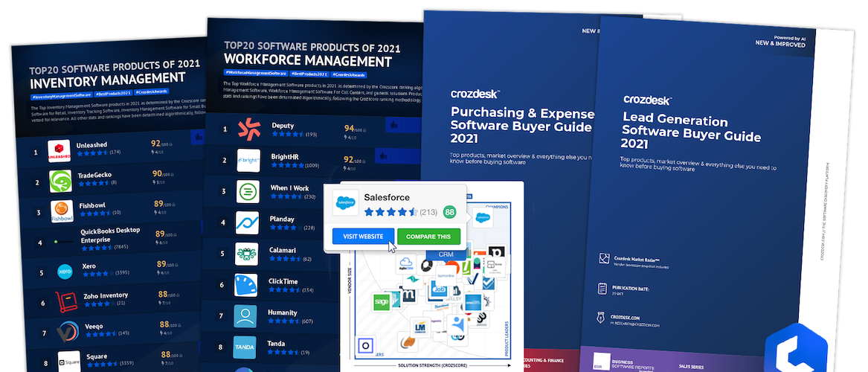Select the TradeGecko green gecko logo

(60, 182)
